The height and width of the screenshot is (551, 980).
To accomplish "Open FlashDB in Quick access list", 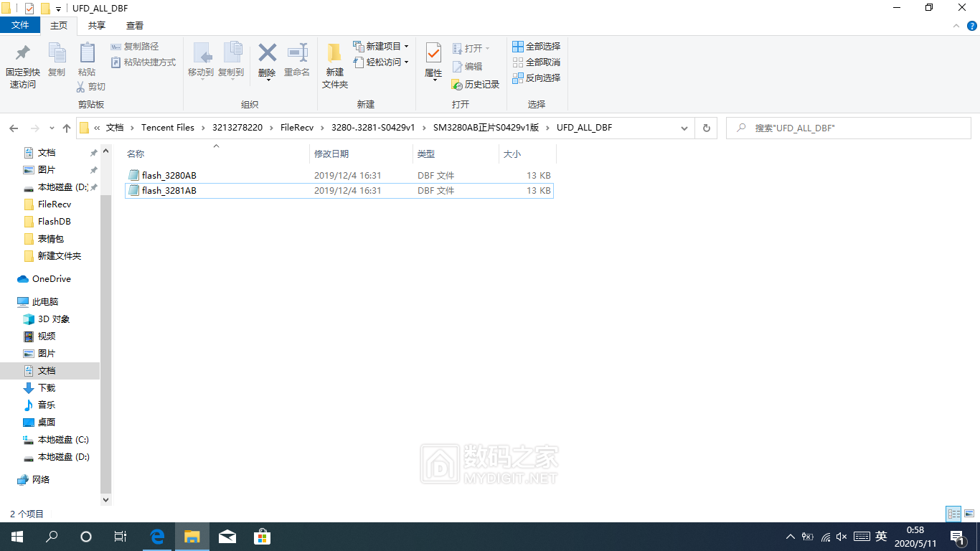I will click(x=55, y=222).
